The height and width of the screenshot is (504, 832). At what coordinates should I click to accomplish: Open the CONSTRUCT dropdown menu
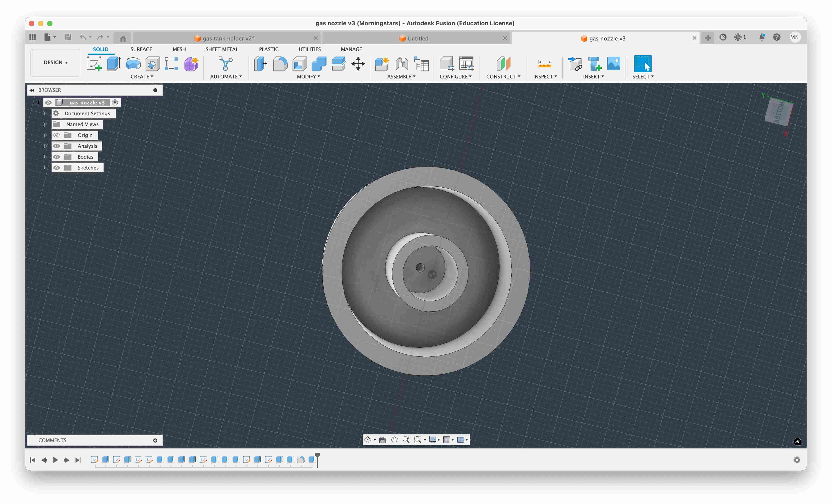point(503,77)
